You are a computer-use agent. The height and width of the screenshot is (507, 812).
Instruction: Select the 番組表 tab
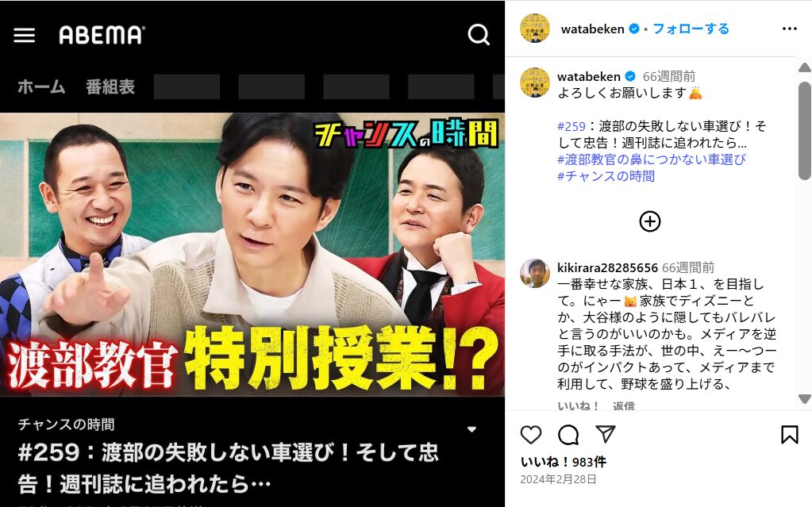point(110,86)
